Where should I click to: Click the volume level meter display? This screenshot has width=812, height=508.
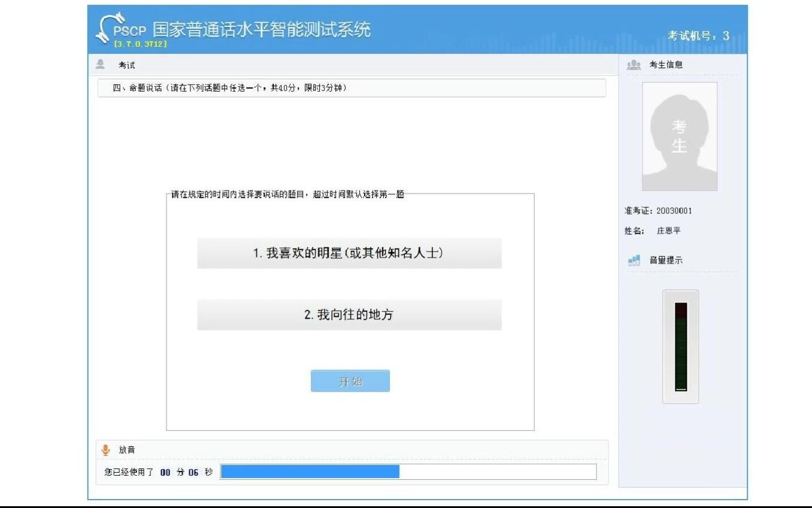coord(680,346)
